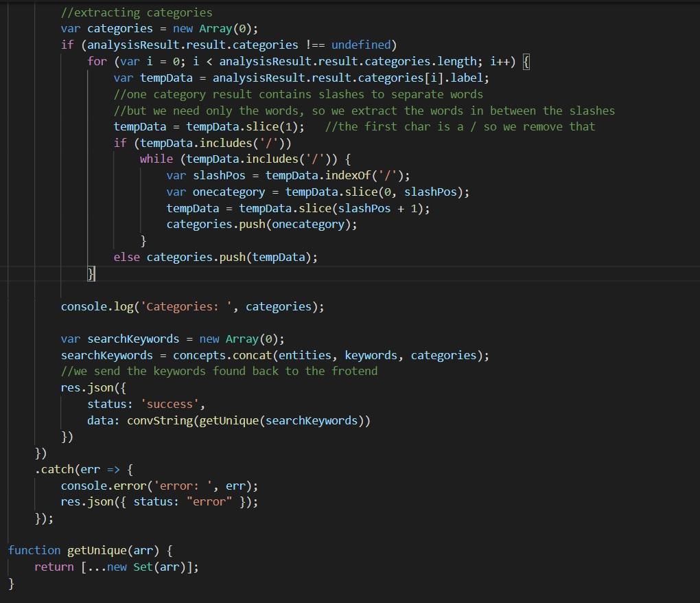Click 'data: convString(getUnique(searchKeywords))' line

point(229,421)
